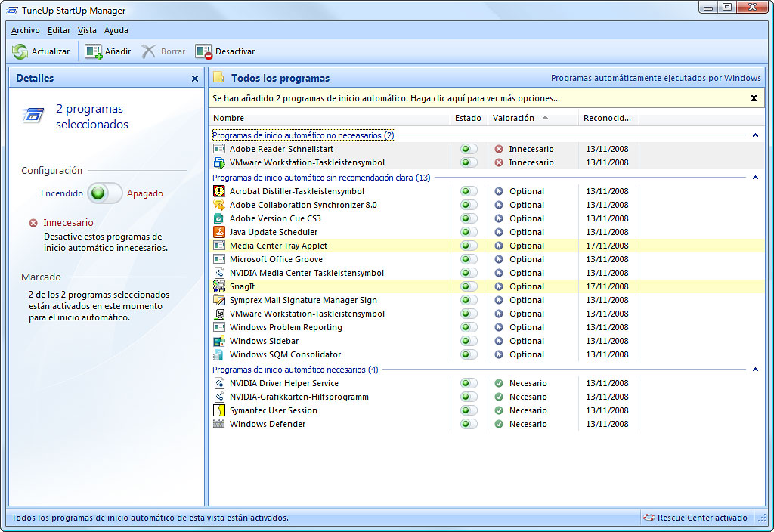
Task: Click the Windows Sidebar icon
Action: pos(218,341)
